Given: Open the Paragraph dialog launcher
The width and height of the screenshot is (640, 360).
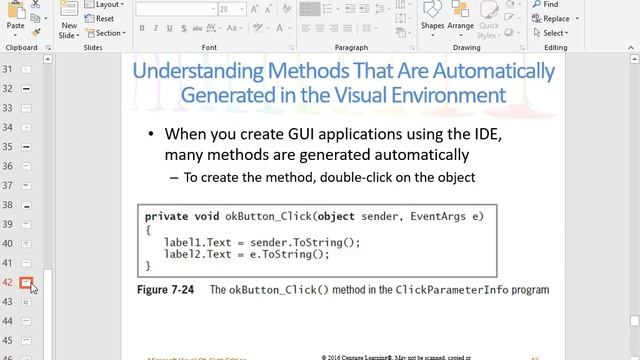Looking at the screenshot, I should (412, 48).
